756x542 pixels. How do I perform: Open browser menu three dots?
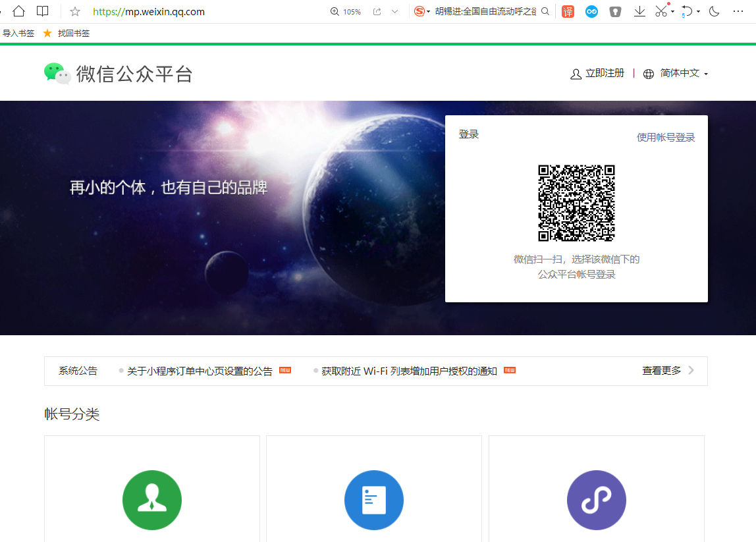pyautogui.click(x=738, y=12)
